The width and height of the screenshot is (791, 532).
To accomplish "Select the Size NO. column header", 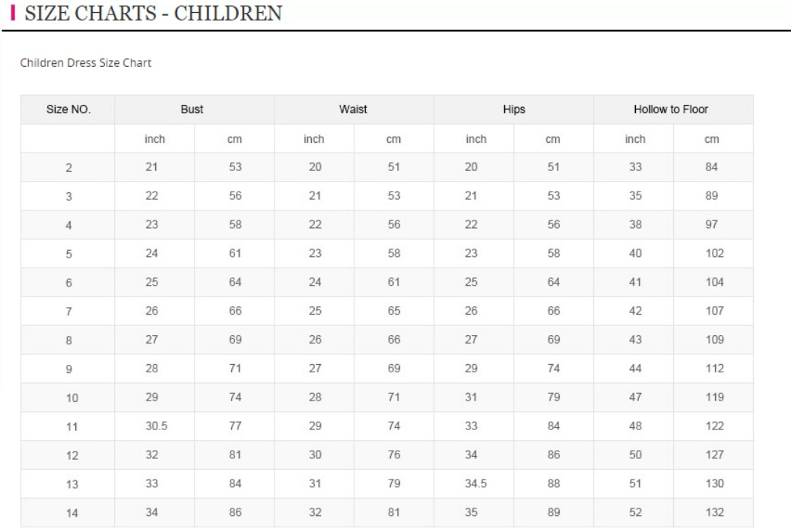I will 68,109.
